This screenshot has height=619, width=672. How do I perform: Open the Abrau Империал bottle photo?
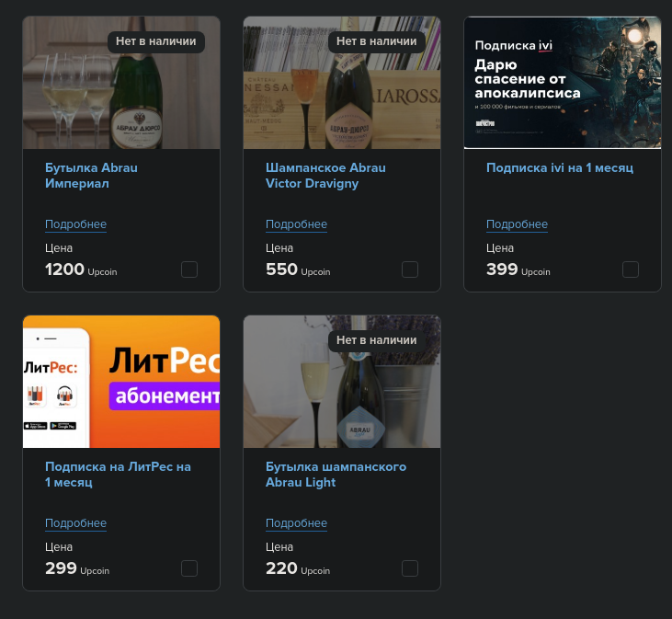point(121,83)
